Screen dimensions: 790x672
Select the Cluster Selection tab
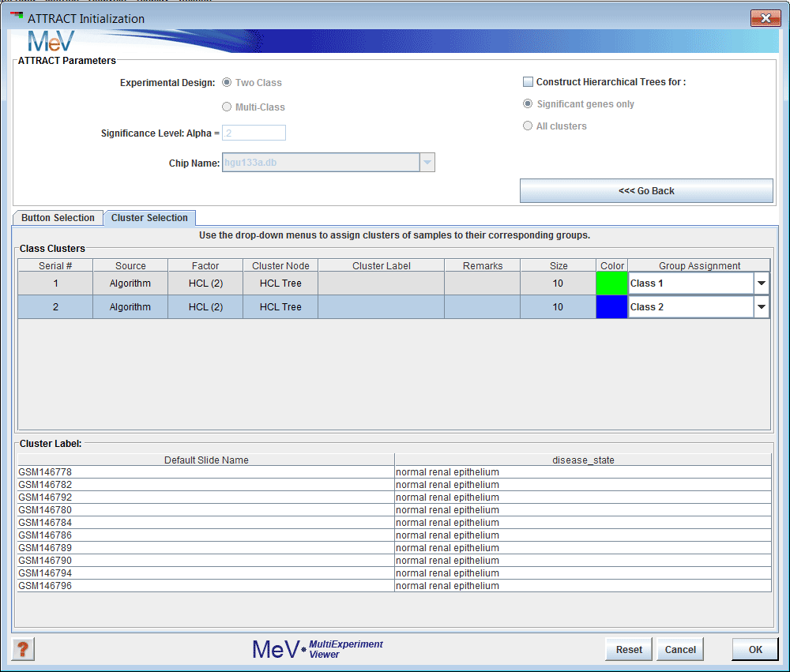pyautogui.click(x=149, y=218)
